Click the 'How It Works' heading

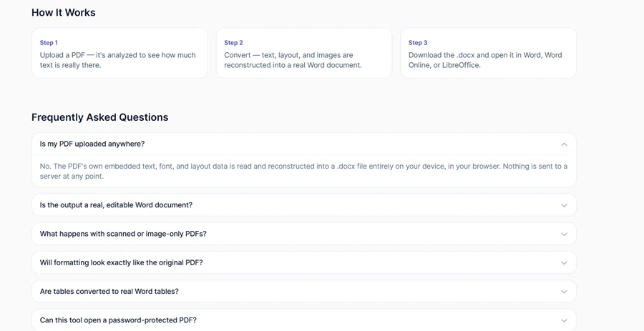pos(63,12)
